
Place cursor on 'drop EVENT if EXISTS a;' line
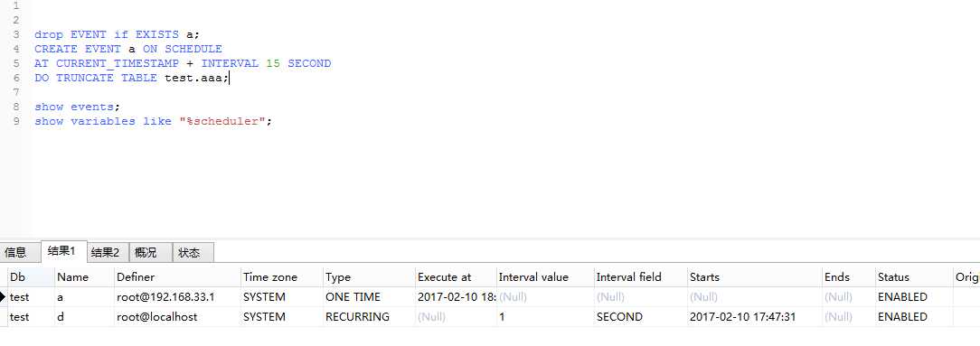[117, 34]
